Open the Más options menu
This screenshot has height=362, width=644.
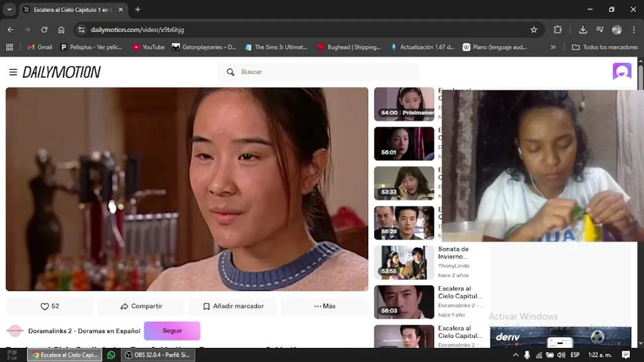(325, 306)
